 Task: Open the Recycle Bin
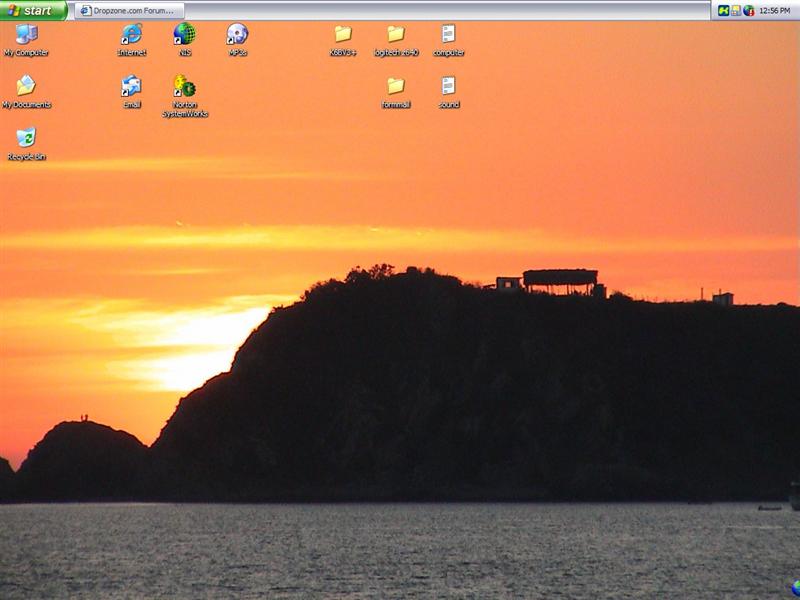[x=26, y=139]
